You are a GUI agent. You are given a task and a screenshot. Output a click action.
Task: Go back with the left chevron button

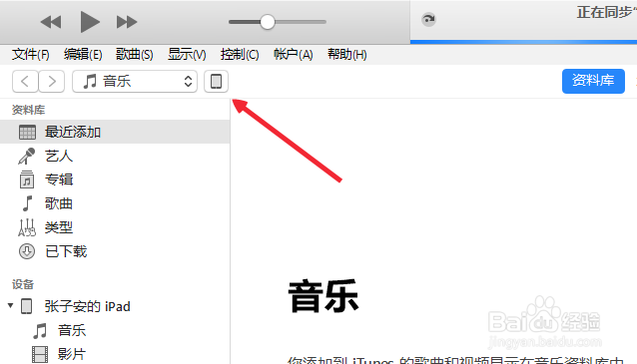point(25,81)
